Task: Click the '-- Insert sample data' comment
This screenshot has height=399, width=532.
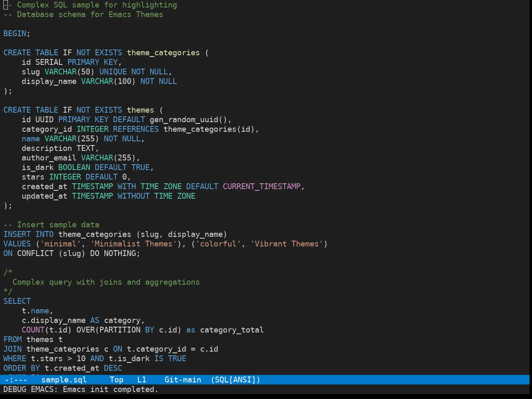Action: pyautogui.click(x=51, y=225)
